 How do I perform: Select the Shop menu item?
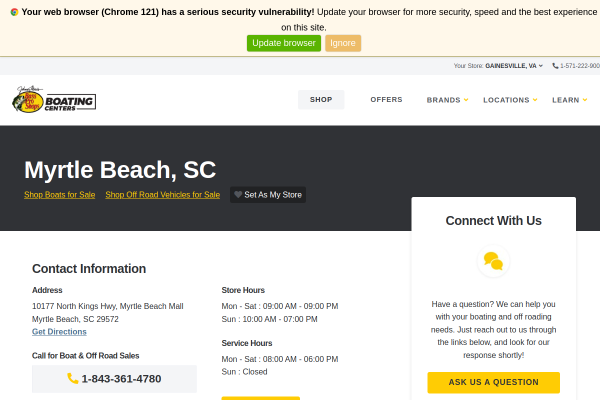(x=321, y=100)
